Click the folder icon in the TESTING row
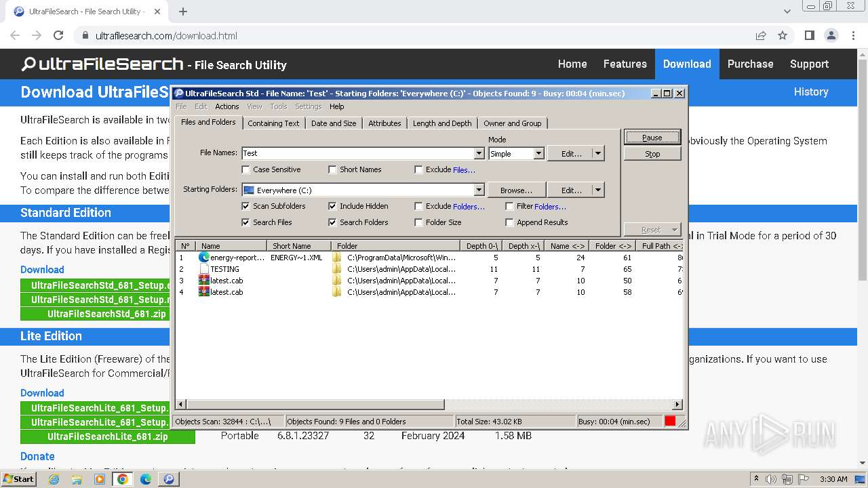 tap(337, 269)
